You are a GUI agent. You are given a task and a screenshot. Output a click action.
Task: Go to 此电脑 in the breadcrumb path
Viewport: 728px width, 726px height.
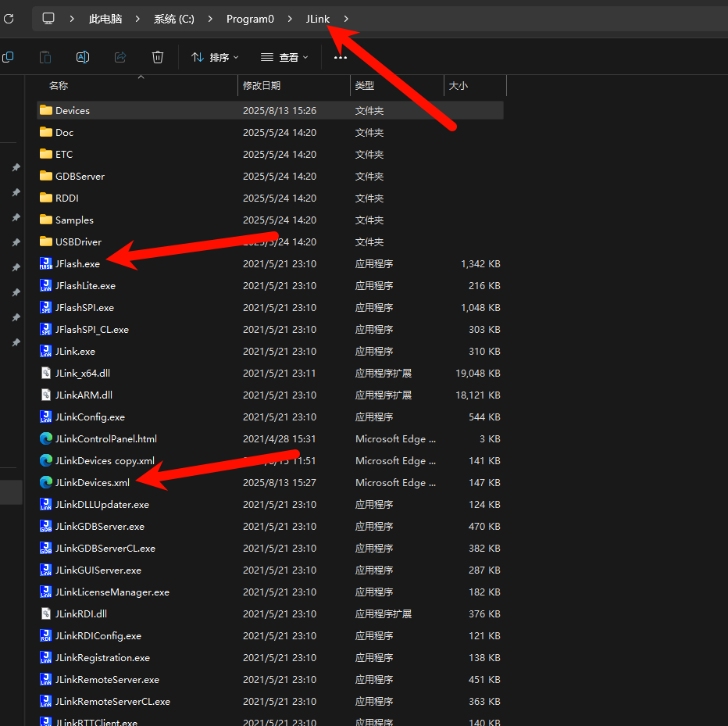[105, 19]
